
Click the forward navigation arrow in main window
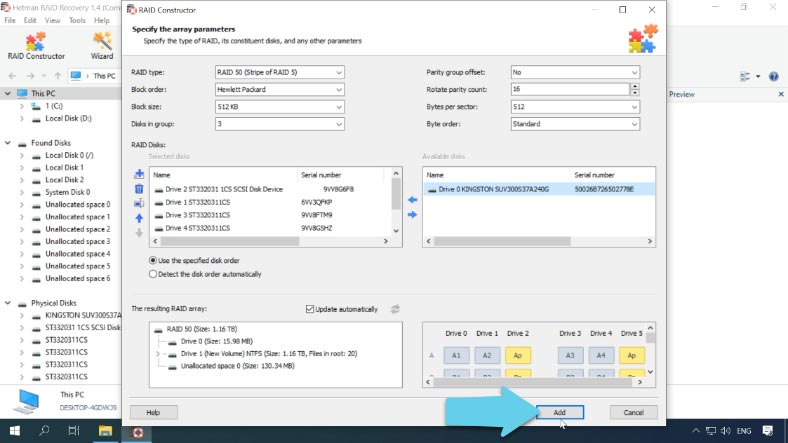[x=30, y=76]
